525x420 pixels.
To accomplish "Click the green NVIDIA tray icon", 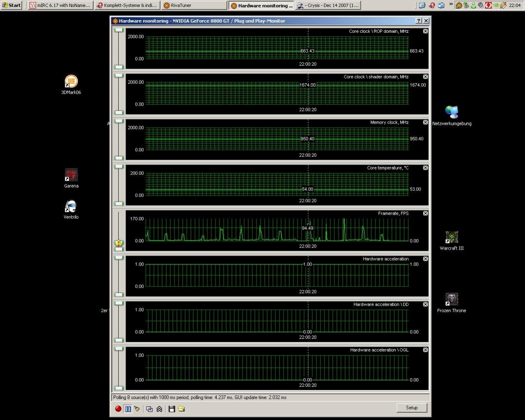I will [495, 5].
